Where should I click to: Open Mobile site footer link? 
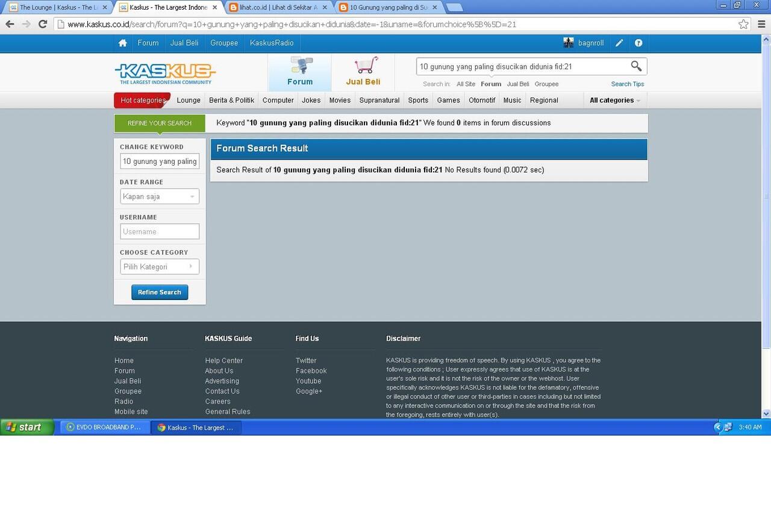[131, 412]
